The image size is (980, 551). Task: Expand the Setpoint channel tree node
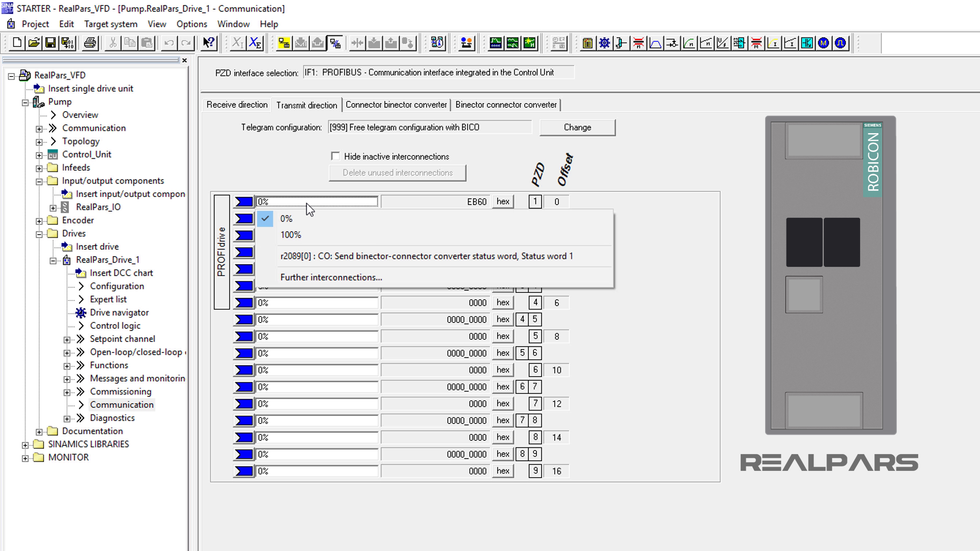[x=67, y=339]
